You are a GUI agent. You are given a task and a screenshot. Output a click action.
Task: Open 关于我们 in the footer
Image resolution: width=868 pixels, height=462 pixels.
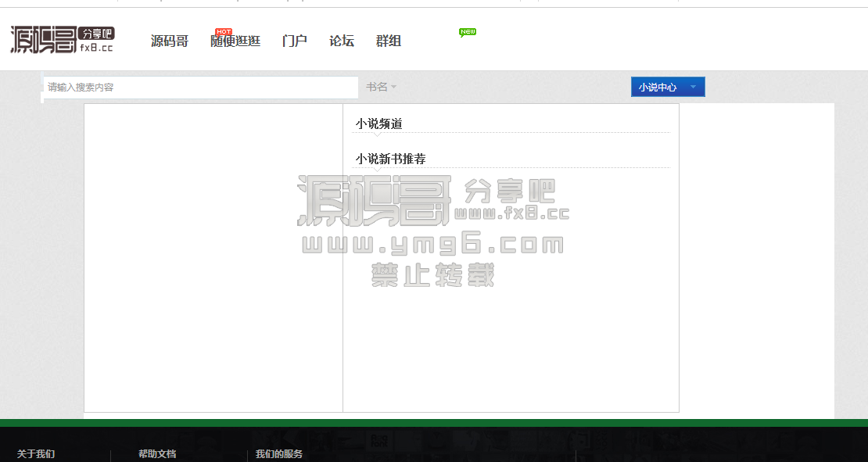pos(36,453)
